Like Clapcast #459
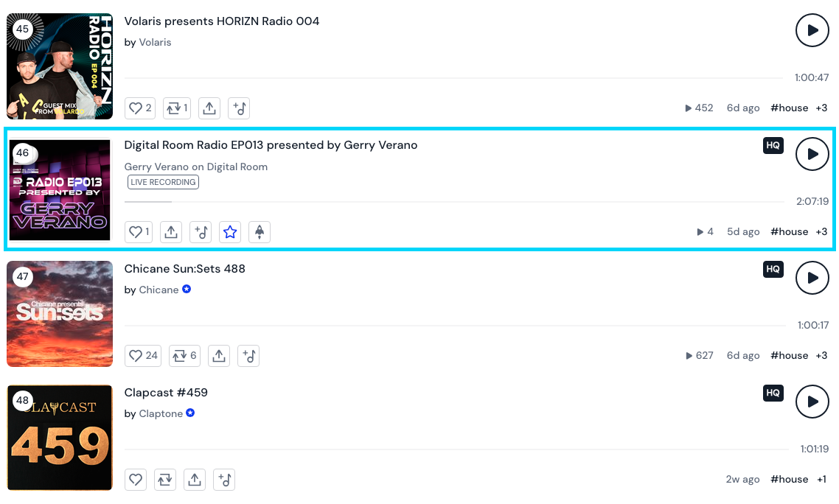Image resolution: width=839 pixels, height=504 pixels. click(x=136, y=480)
